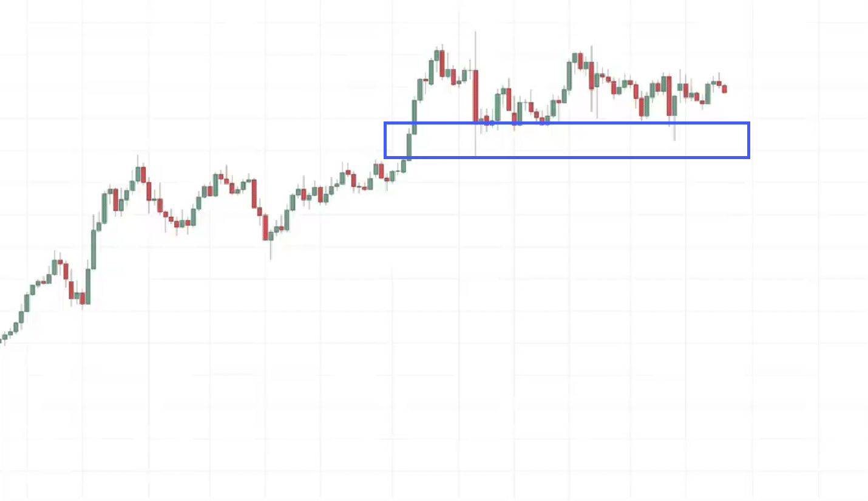The width and height of the screenshot is (868, 501).
Task: Click the blue rectangle's top-right corner
Action: pos(748,123)
